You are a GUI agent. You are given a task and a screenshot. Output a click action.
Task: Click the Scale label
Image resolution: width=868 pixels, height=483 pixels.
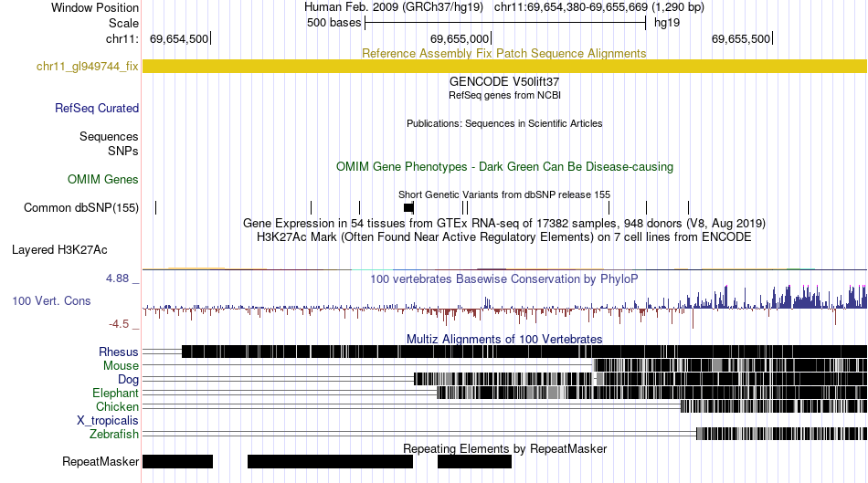tap(123, 23)
